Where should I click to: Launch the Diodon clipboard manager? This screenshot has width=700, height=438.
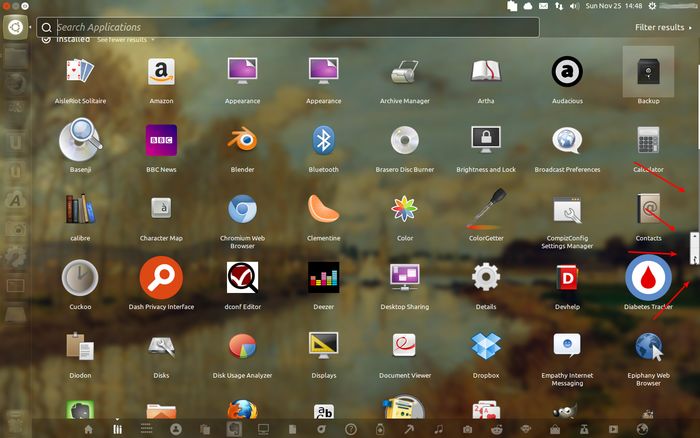coord(80,346)
